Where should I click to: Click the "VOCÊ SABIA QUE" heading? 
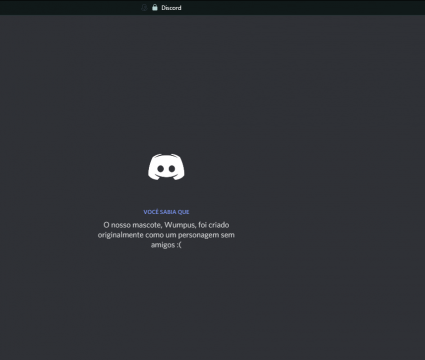coord(166,212)
